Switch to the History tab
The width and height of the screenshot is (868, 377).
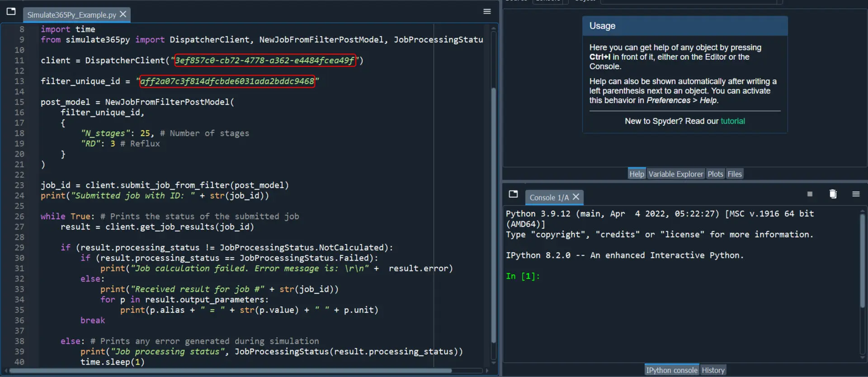(x=713, y=370)
